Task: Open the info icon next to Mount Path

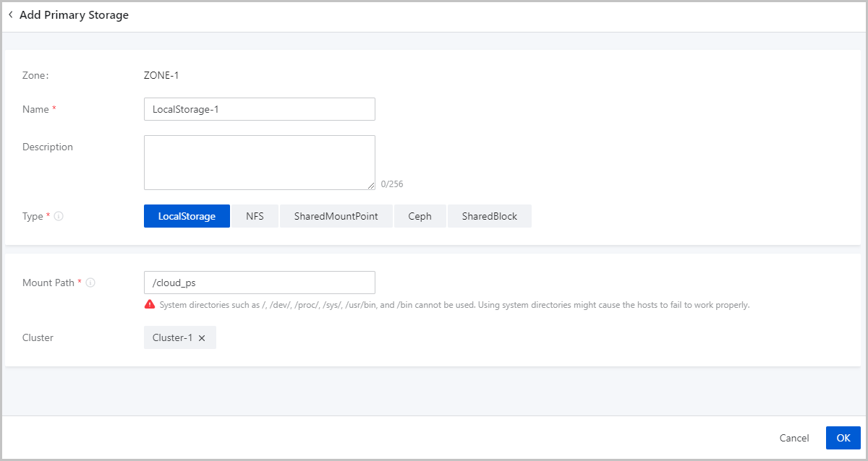Action: click(x=90, y=283)
